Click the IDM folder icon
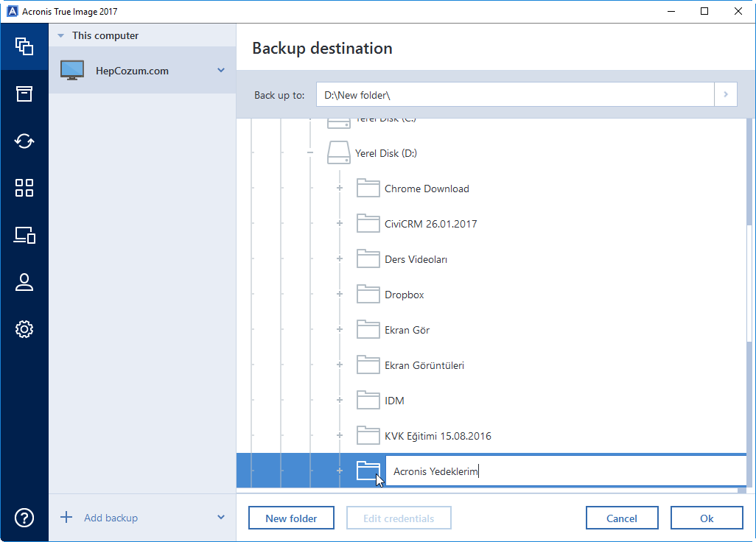Screen dimensions: 756x542 point(368,400)
